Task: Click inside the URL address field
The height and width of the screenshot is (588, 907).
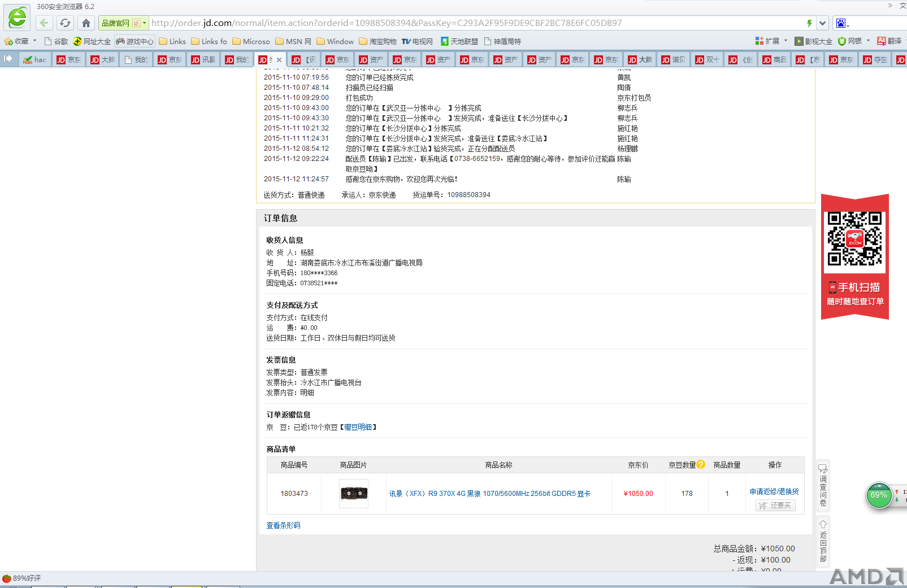Action: [x=476, y=23]
